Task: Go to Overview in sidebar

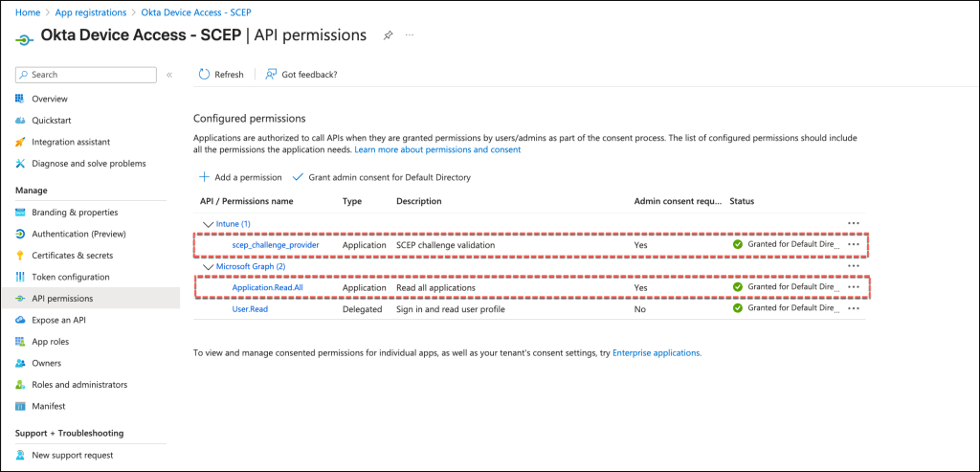Action: point(49,99)
